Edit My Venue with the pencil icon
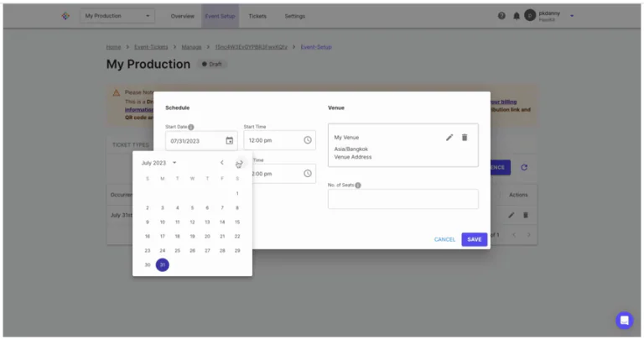Image resolution: width=644 pixels, height=340 pixels. (x=449, y=138)
